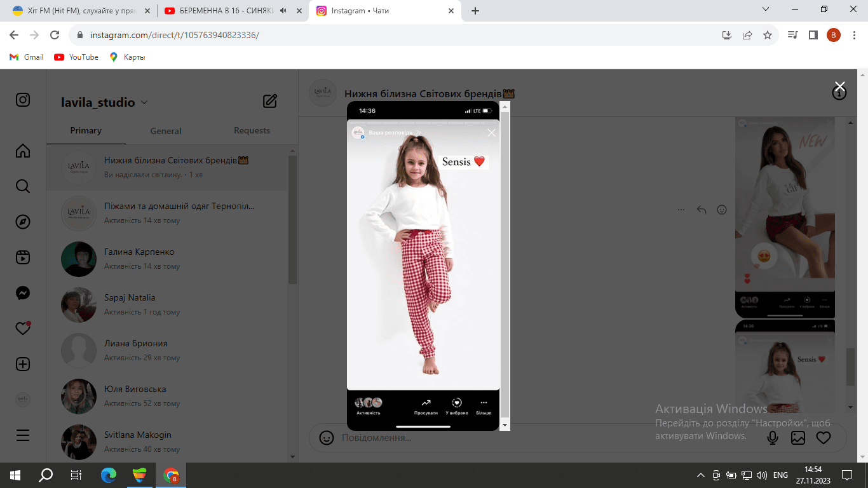Open chat with Юля Виговська
868x488 pixels.
[167, 396]
